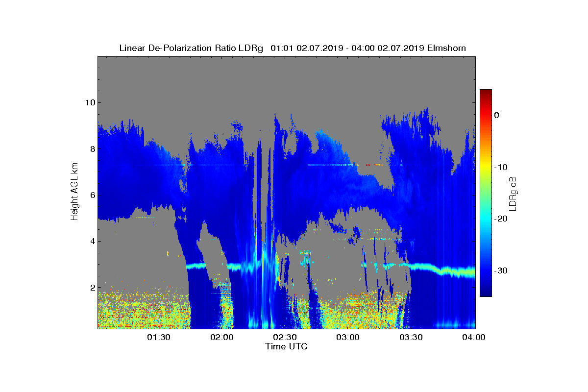Click the 'LDRg dB' colorbar label
Screen dimensions: 588x392
click(x=513, y=193)
